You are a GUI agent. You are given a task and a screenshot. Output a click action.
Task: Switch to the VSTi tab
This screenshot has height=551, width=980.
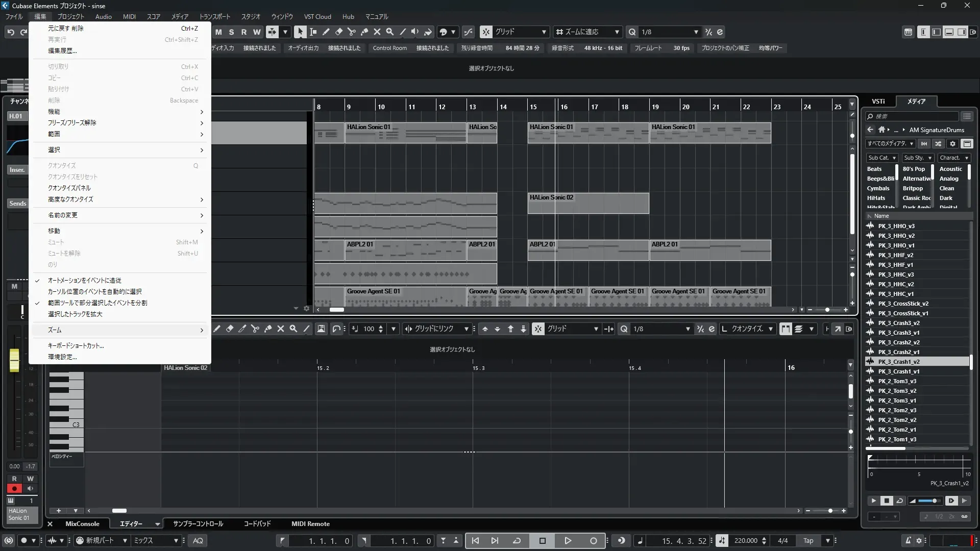point(878,102)
